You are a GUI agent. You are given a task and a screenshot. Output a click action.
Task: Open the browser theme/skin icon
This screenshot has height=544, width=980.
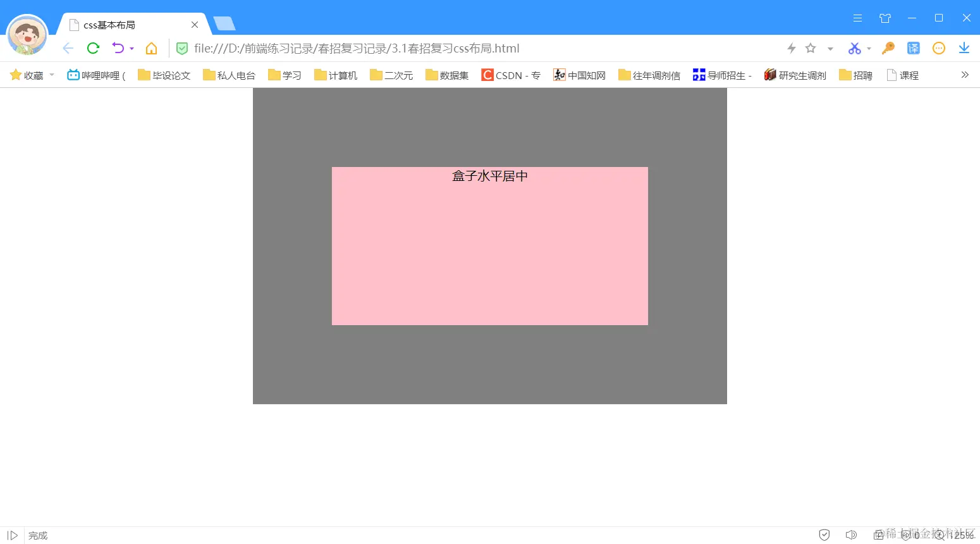coord(885,18)
